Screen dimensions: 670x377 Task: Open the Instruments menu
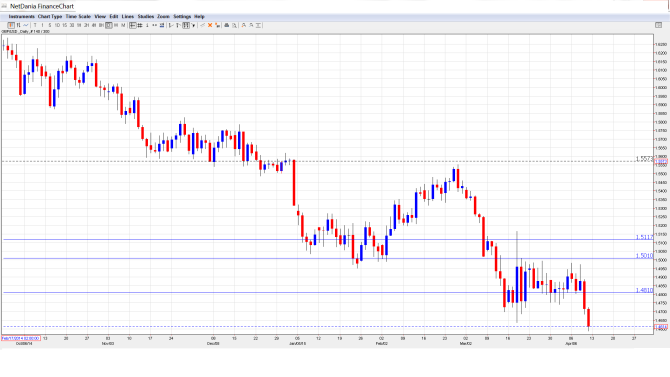coord(21,17)
